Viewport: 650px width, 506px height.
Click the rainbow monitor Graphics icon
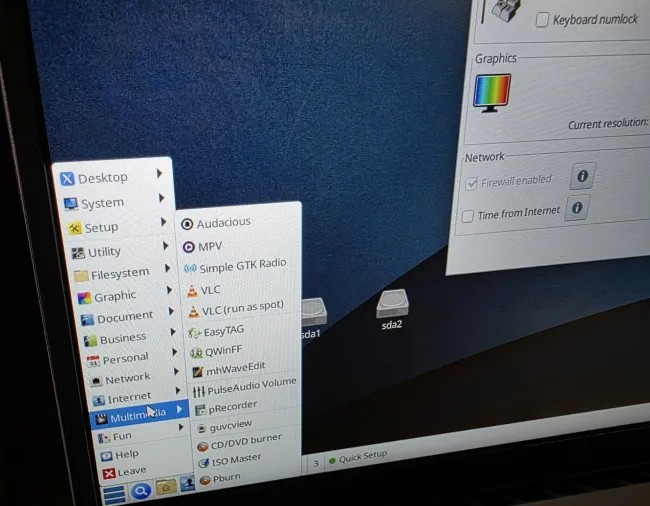(492, 93)
